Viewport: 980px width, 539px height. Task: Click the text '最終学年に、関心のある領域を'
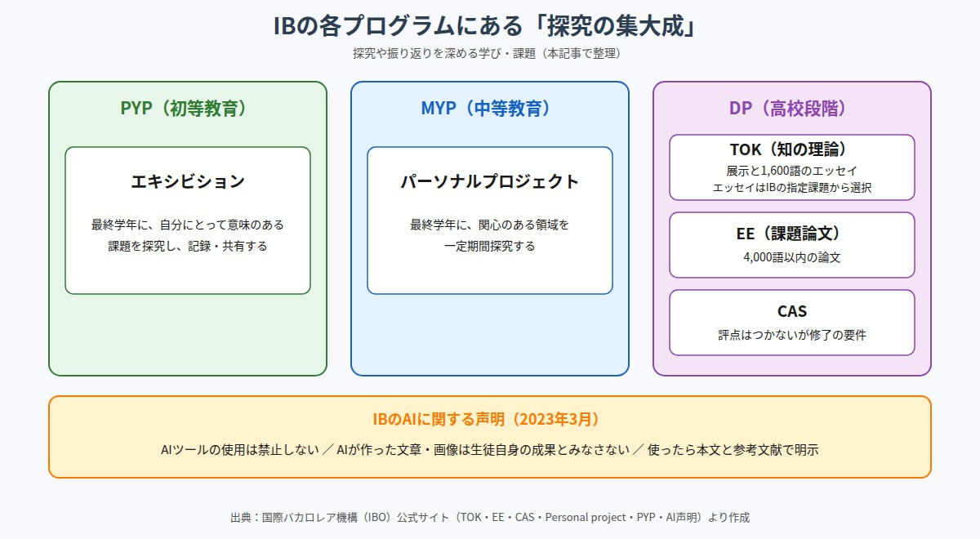(x=490, y=224)
